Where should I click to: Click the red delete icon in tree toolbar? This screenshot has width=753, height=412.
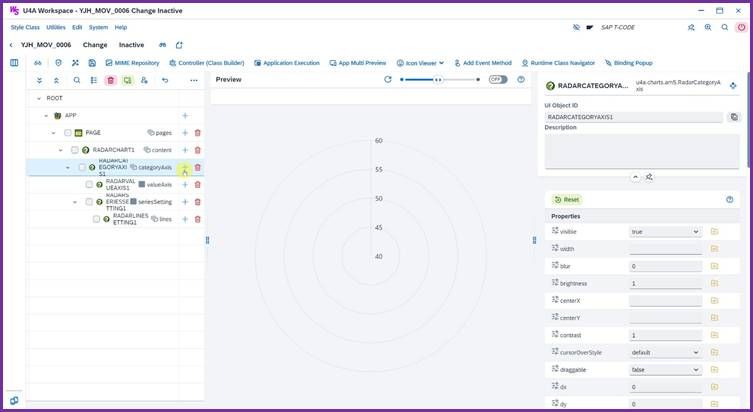pyautogui.click(x=110, y=80)
